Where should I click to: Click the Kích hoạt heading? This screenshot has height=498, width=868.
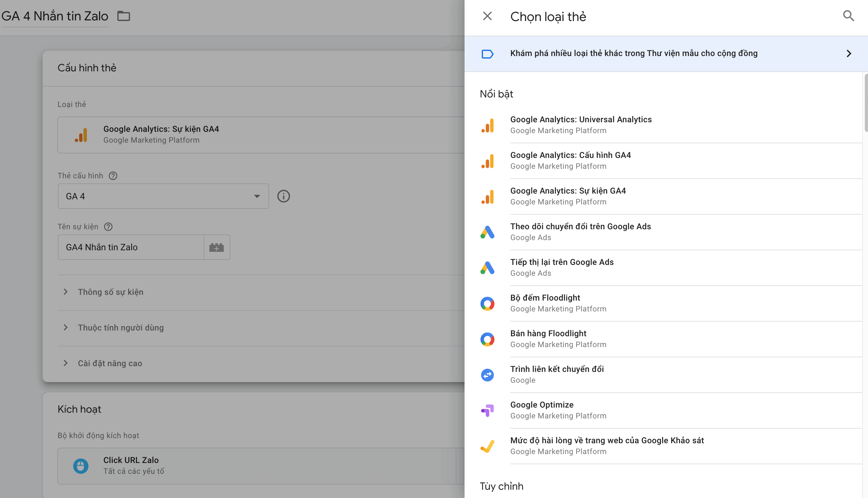pyautogui.click(x=79, y=409)
